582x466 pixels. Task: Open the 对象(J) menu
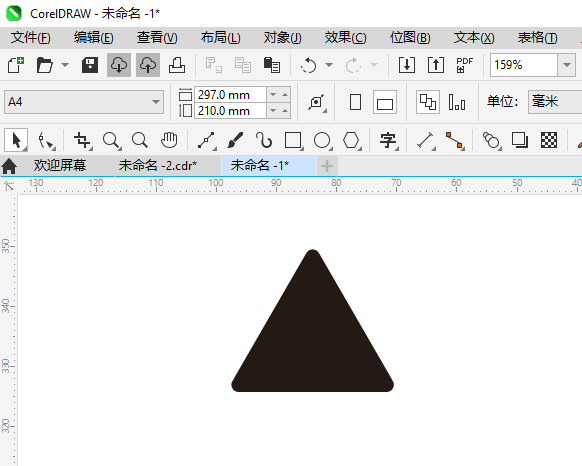click(282, 38)
